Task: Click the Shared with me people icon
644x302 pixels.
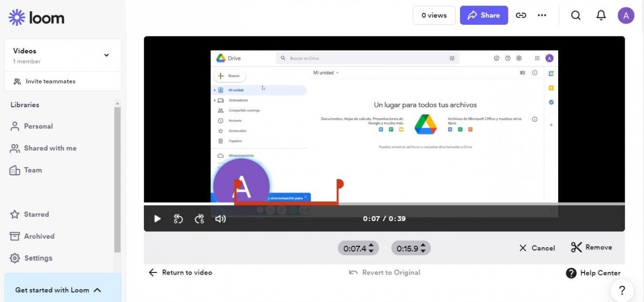Action: coord(14,148)
